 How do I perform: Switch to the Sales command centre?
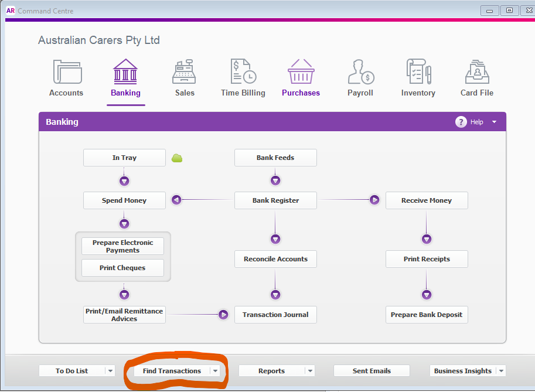[x=184, y=77]
